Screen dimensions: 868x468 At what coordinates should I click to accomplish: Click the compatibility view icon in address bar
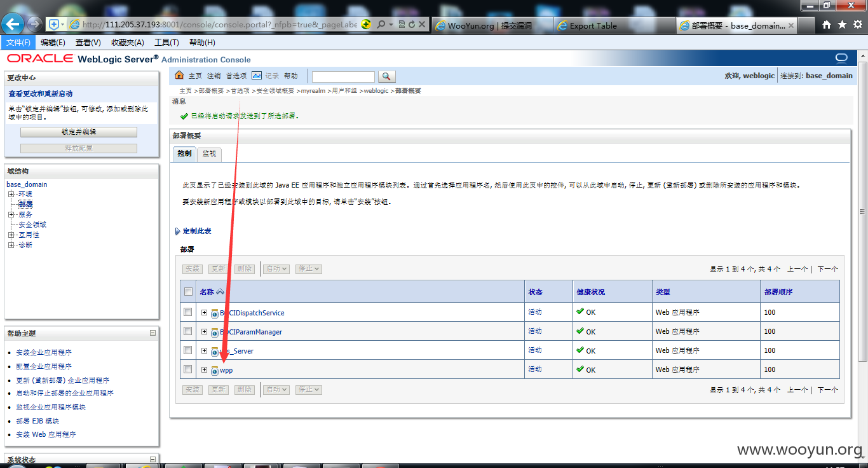click(402, 24)
